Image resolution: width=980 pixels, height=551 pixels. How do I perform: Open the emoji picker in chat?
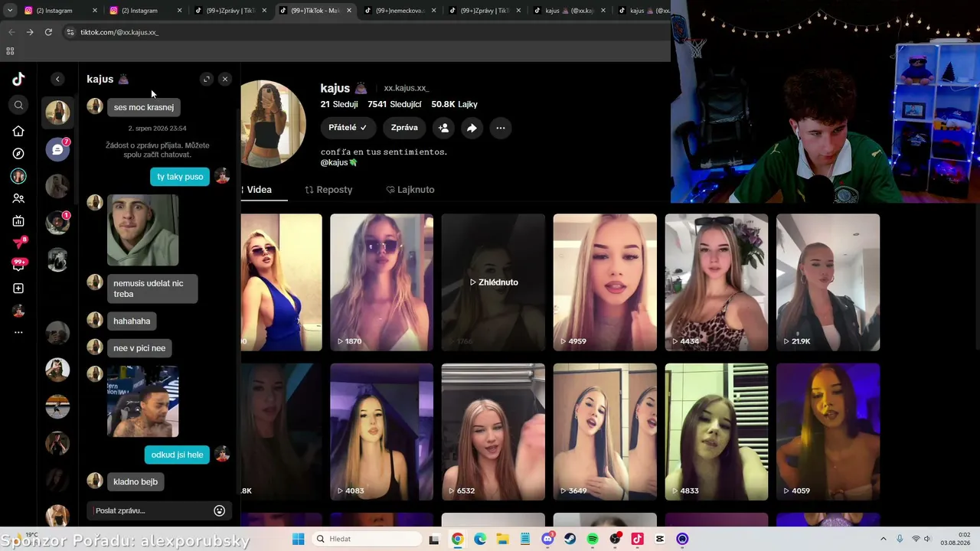(x=219, y=510)
